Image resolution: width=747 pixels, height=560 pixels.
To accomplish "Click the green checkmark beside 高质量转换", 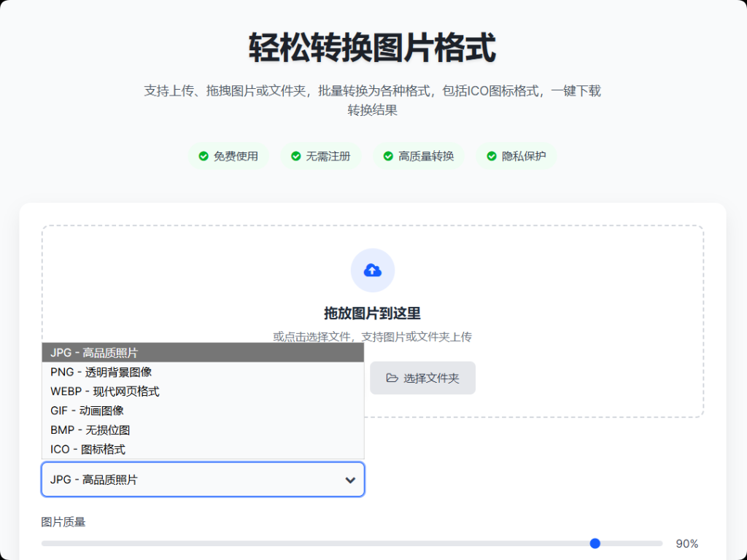I will coord(388,156).
